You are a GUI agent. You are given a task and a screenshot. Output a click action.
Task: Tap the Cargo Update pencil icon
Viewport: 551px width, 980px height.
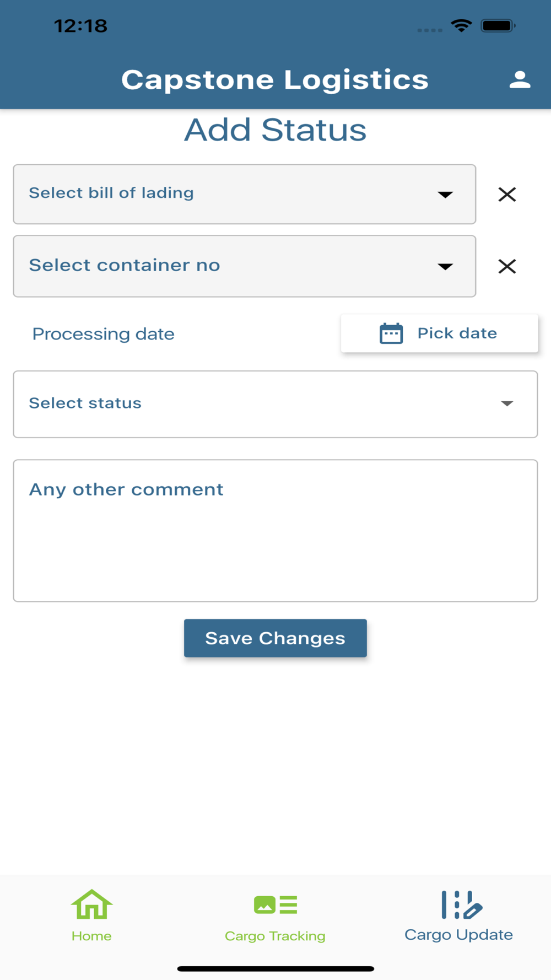point(462,904)
